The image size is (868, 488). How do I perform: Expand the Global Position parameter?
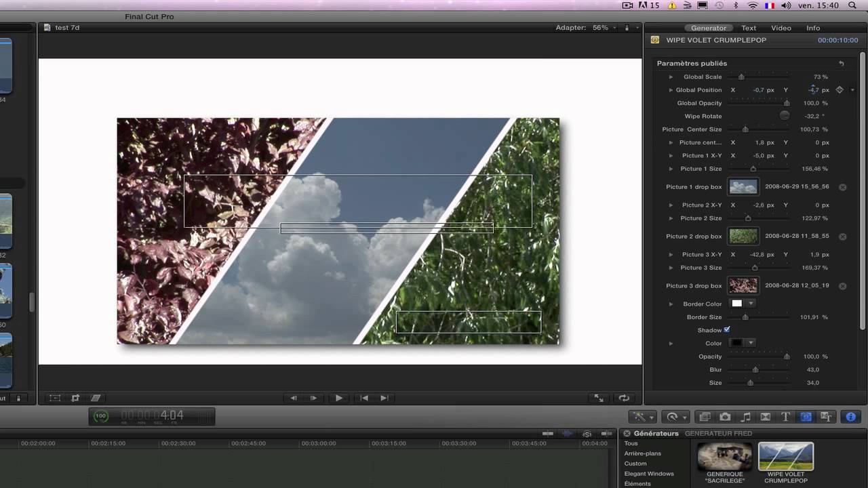pyautogui.click(x=671, y=89)
